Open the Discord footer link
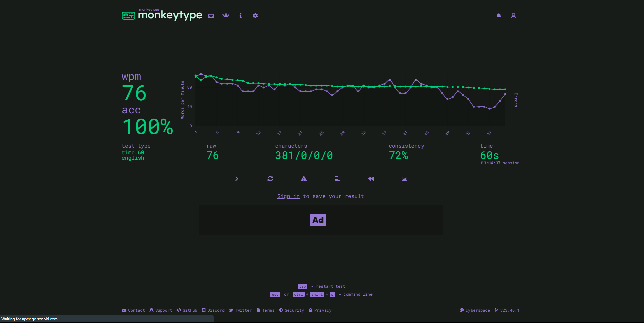The image size is (644, 323). (x=213, y=310)
